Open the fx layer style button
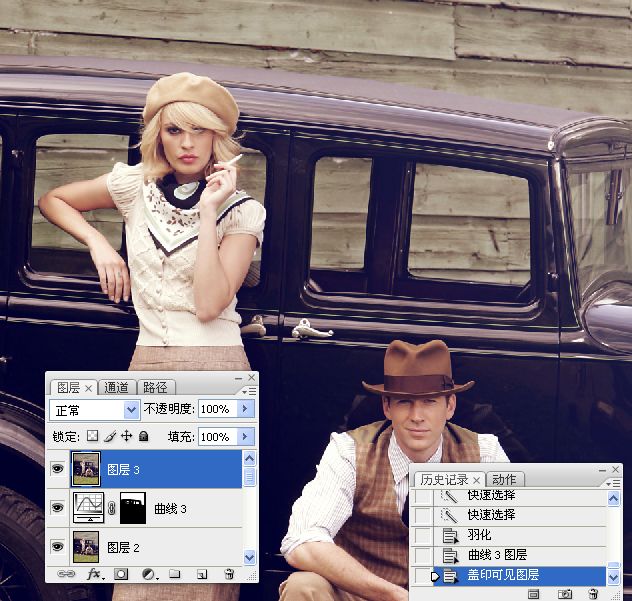632x601 pixels. pyautogui.click(x=95, y=574)
